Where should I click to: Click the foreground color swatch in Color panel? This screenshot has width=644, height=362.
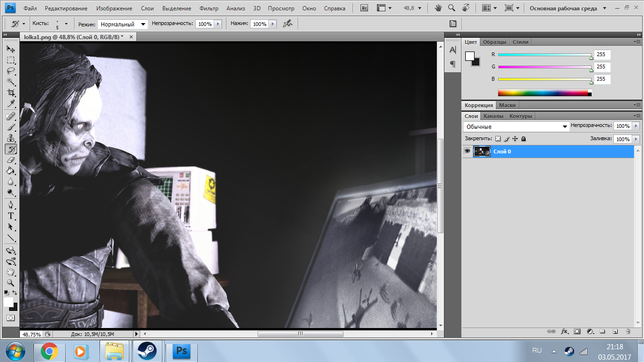470,56
